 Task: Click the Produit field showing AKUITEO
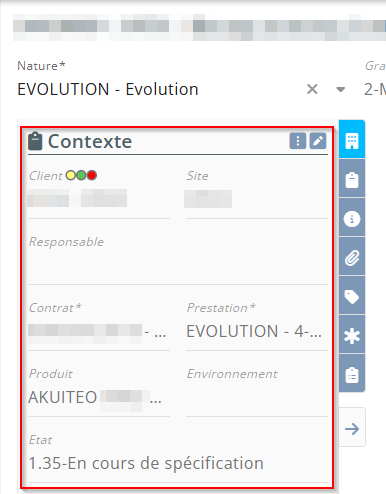(x=99, y=397)
